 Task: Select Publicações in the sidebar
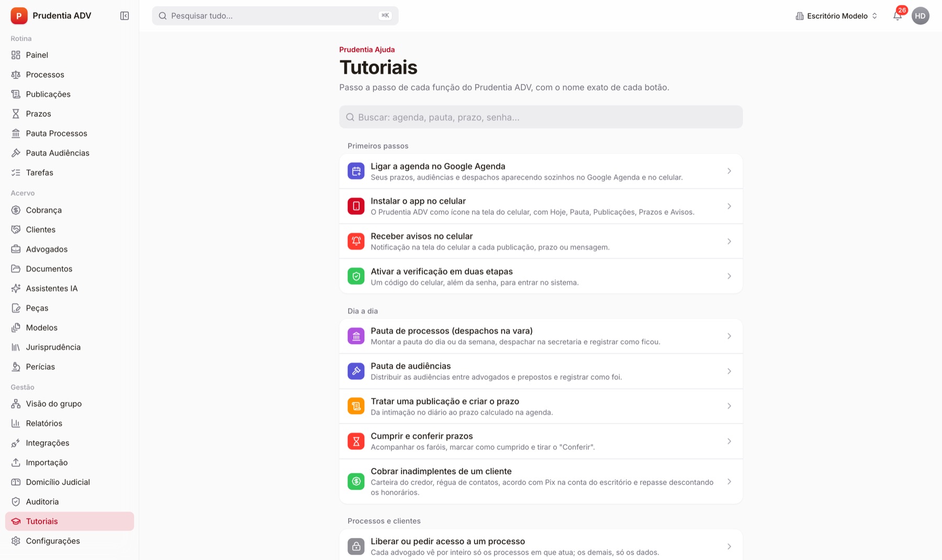70,94
